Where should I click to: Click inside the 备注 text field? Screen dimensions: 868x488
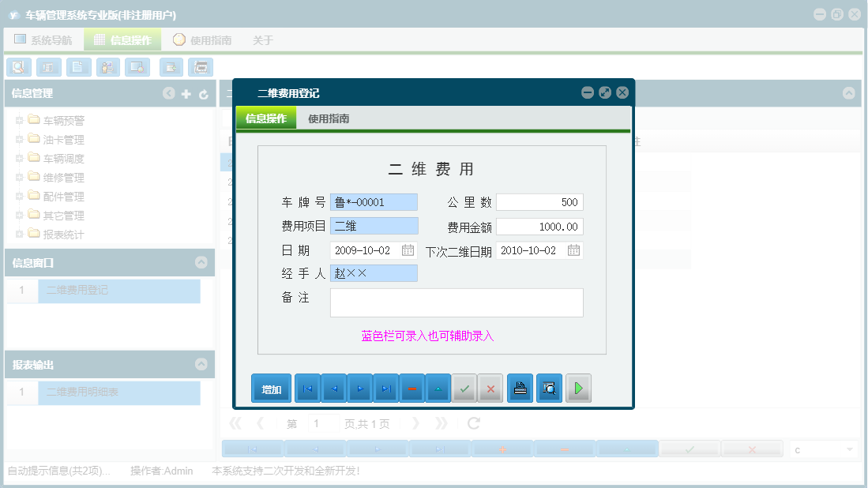coord(457,302)
